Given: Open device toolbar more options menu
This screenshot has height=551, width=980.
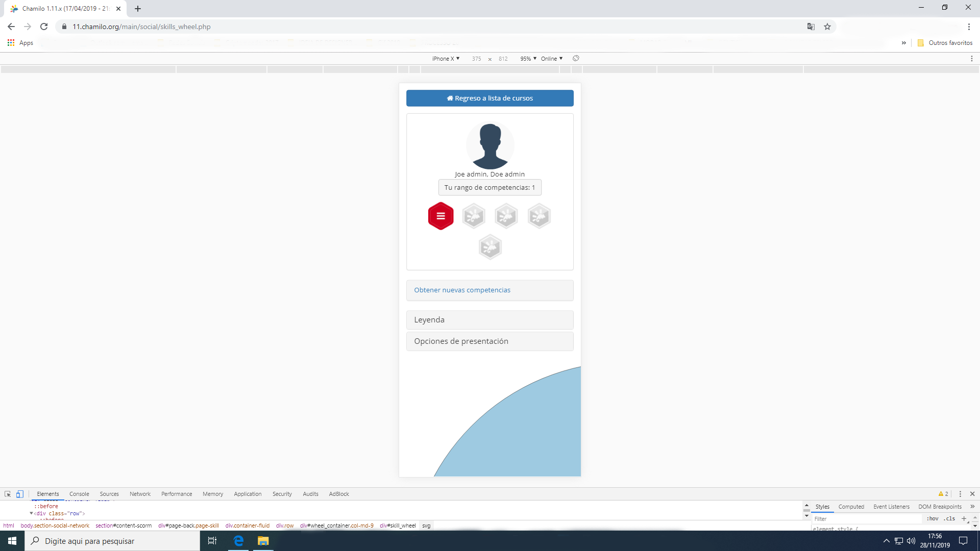Looking at the screenshot, I should [971, 59].
